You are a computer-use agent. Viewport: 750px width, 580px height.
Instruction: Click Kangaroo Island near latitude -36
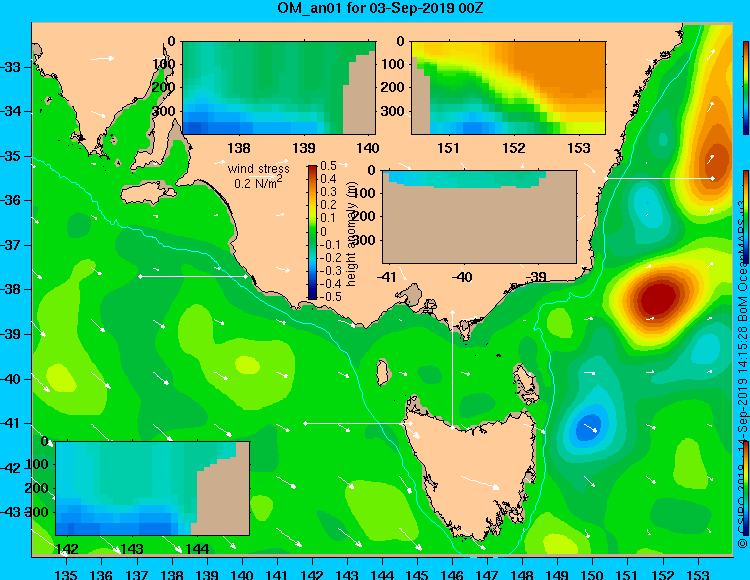148,193
